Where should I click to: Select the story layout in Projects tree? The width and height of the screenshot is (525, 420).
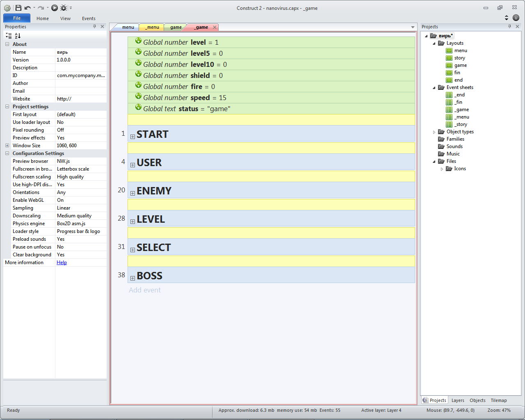459,58
